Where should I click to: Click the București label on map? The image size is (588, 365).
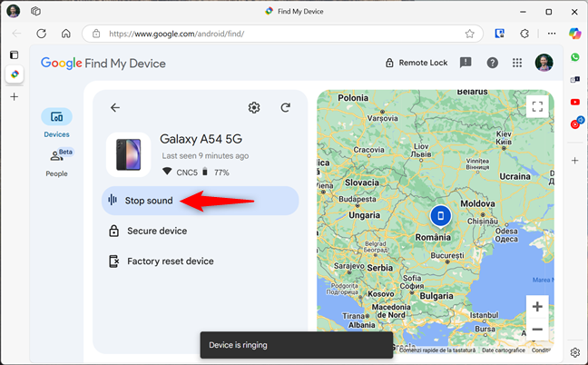point(447,255)
